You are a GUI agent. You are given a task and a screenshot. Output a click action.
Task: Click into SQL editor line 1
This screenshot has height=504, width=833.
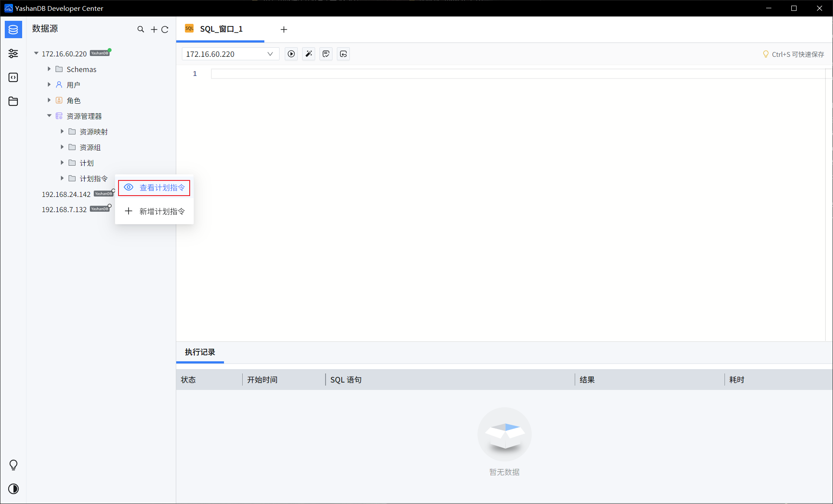(x=518, y=74)
